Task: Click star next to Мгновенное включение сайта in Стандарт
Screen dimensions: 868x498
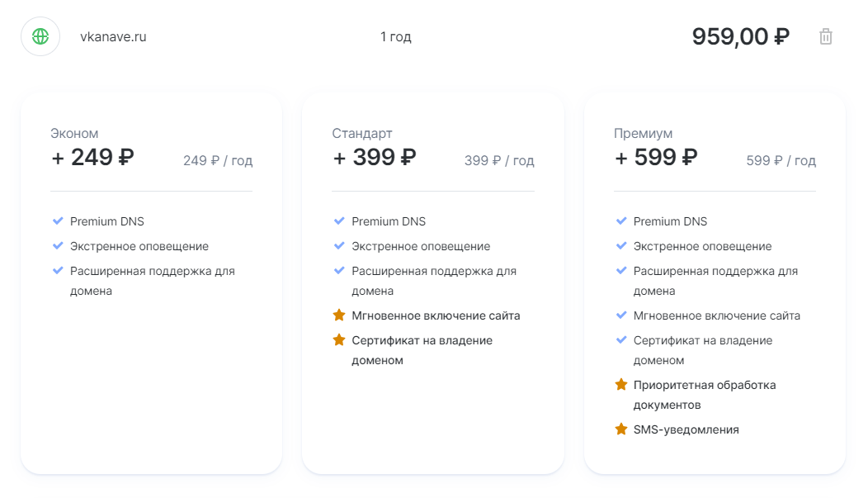Action: tap(339, 315)
